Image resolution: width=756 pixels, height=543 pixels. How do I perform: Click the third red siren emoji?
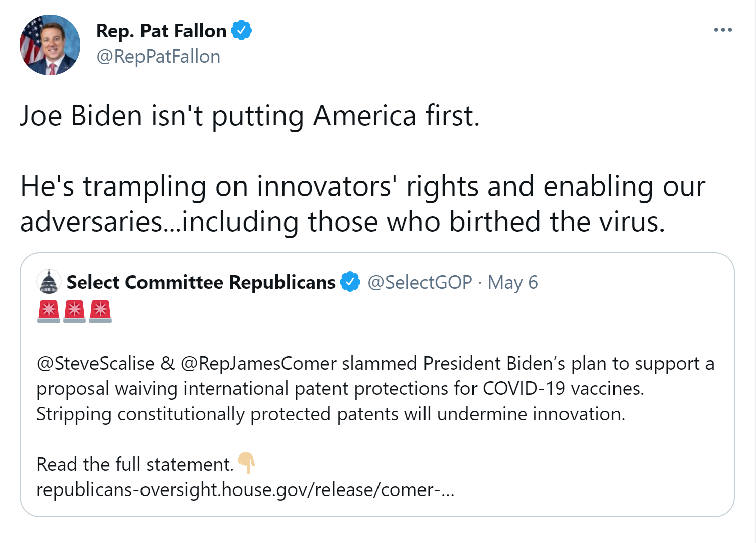[x=101, y=311]
